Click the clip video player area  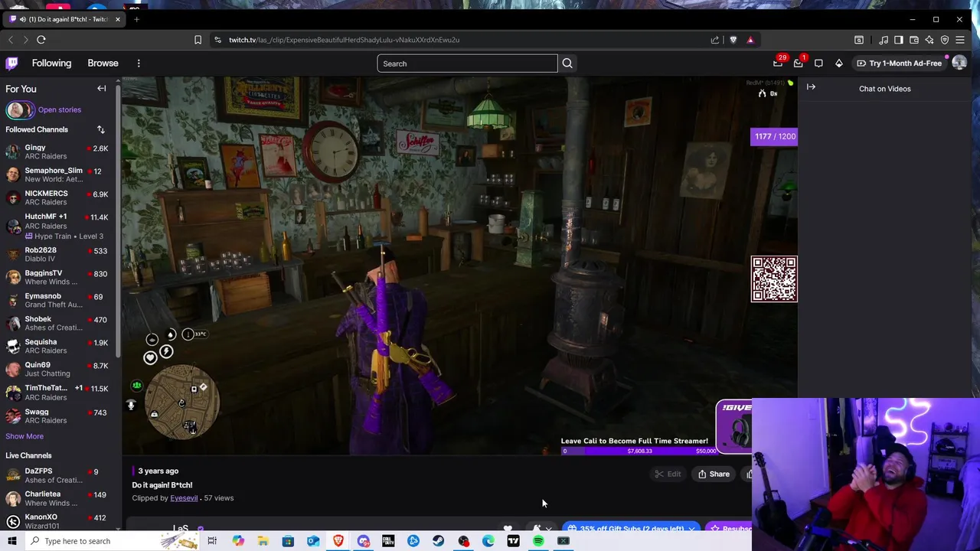pos(459,266)
